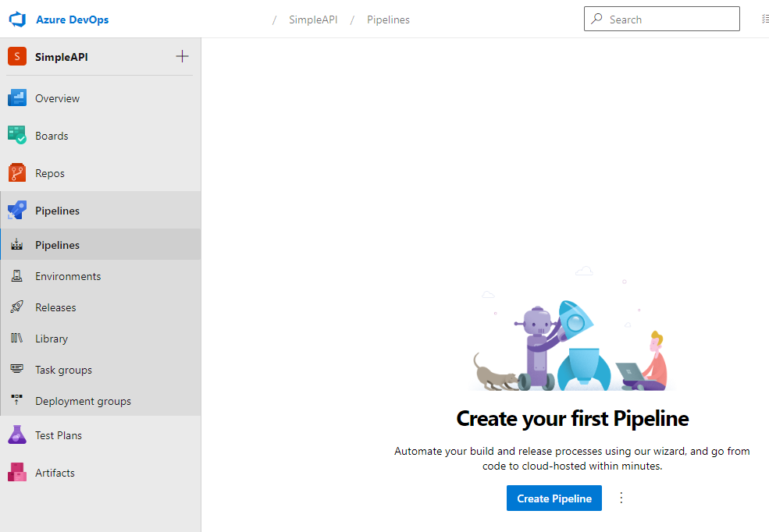
Task: Collapse the Pipelines hub group label
Action: coord(57,211)
